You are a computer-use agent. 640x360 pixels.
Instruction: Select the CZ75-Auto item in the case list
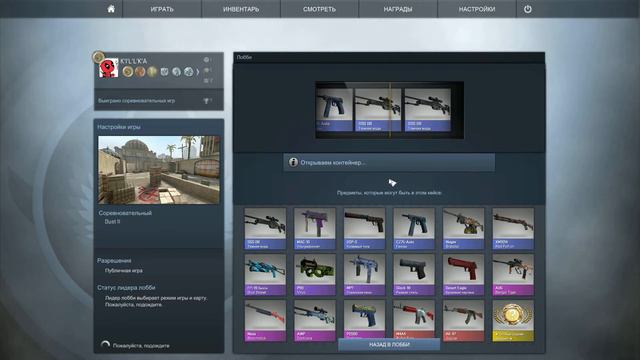(x=414, y=229)
